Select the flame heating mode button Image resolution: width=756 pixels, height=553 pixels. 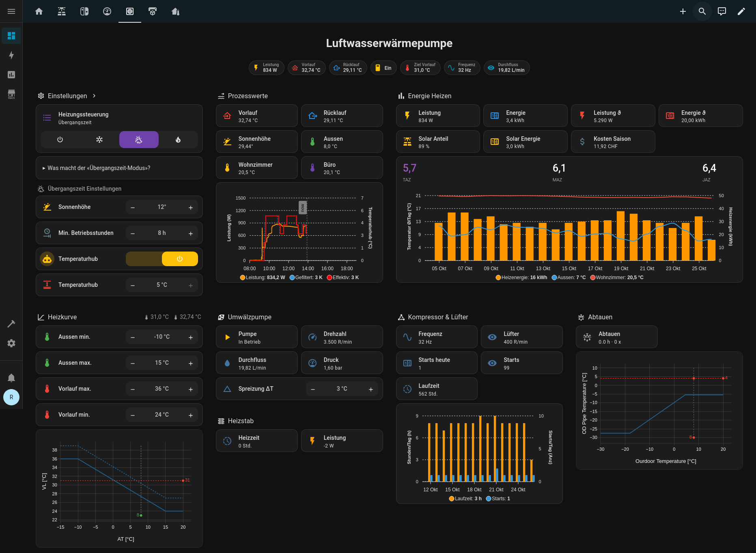[x=178, y=140]
